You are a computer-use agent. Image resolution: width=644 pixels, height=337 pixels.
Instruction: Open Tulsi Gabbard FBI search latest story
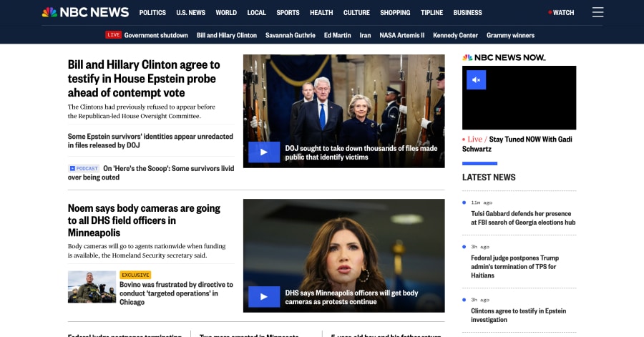coord(523,218)
